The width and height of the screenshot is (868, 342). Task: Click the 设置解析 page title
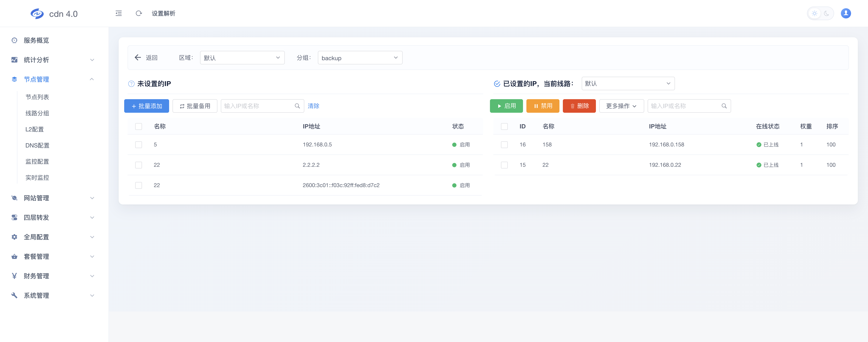tap(163, 14)
